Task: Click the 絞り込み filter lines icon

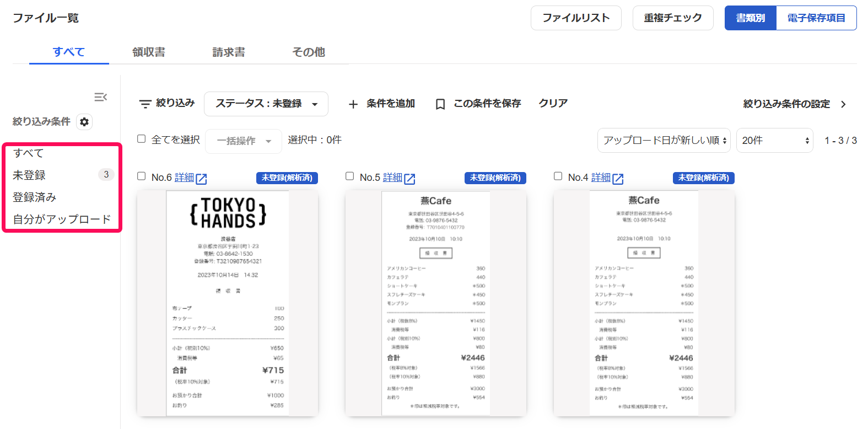Action: click(x=145, y=104)
